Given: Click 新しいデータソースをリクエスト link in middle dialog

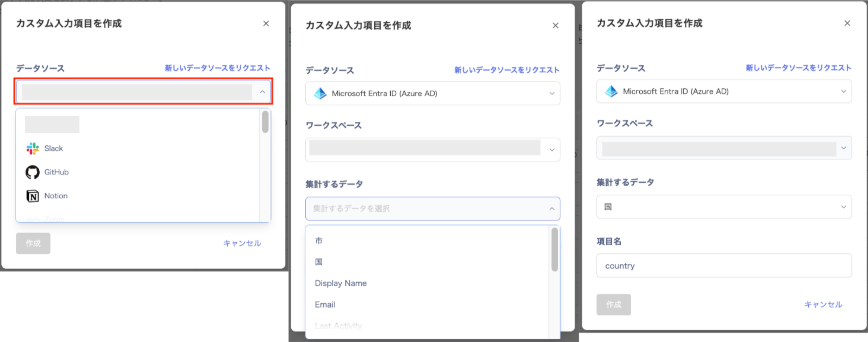Looking at the screenshot, I should tap(507, 70).
